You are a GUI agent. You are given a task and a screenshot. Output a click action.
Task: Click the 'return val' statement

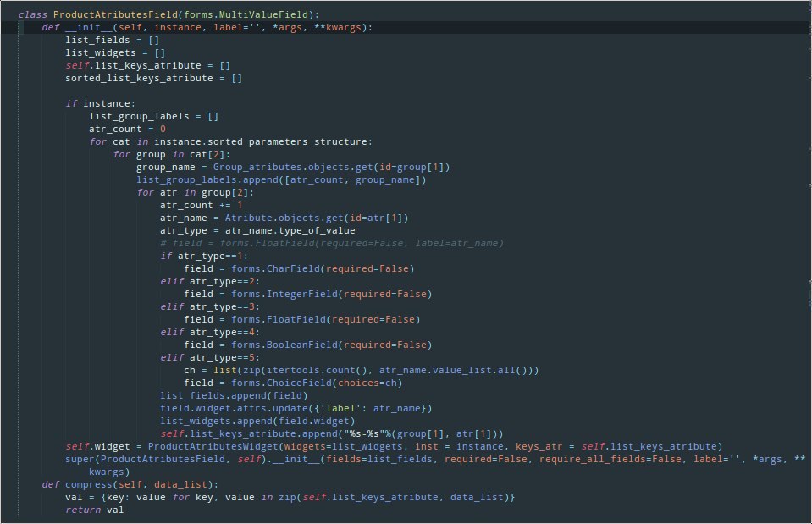click(94, 510)
